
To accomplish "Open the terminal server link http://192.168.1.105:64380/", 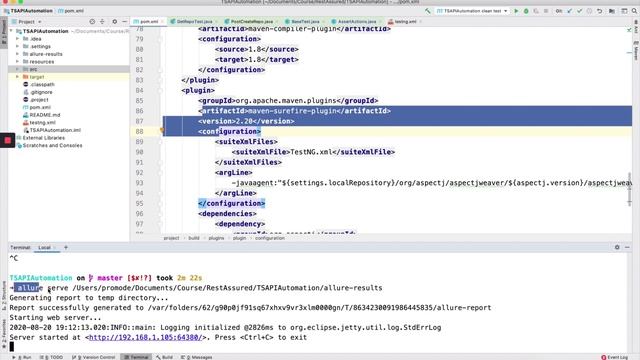I will coord(145,338).
